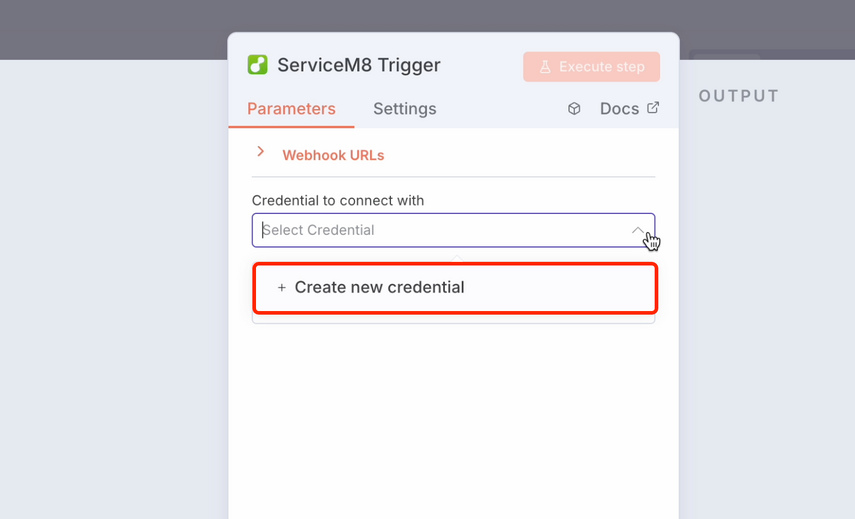Click the cube icon beside Docs
Image resolution: width=855 pixels, height=519 pixels.
[x=574, y=108]
